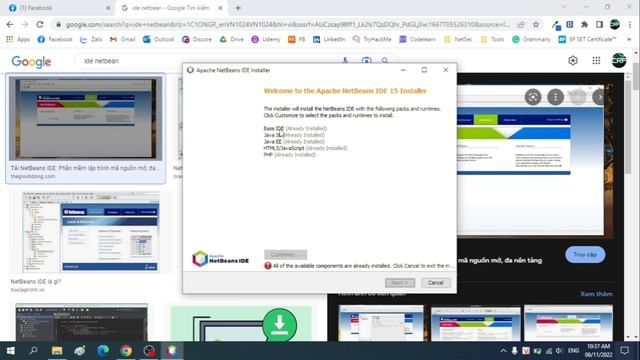
Task: Toggle the Chrome side panel icon
Action: tap(599, 24)
